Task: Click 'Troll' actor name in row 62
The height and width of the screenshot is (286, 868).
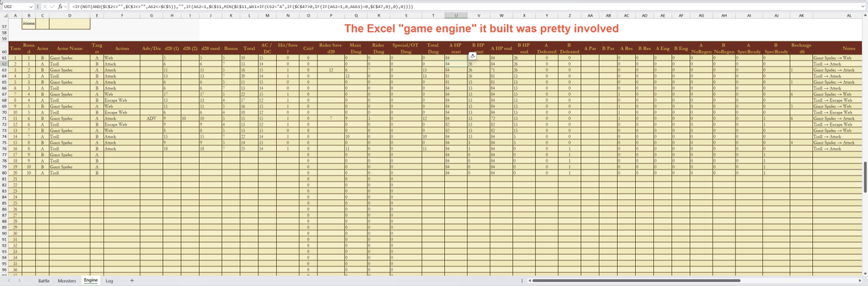Action: tap(69, 63)
